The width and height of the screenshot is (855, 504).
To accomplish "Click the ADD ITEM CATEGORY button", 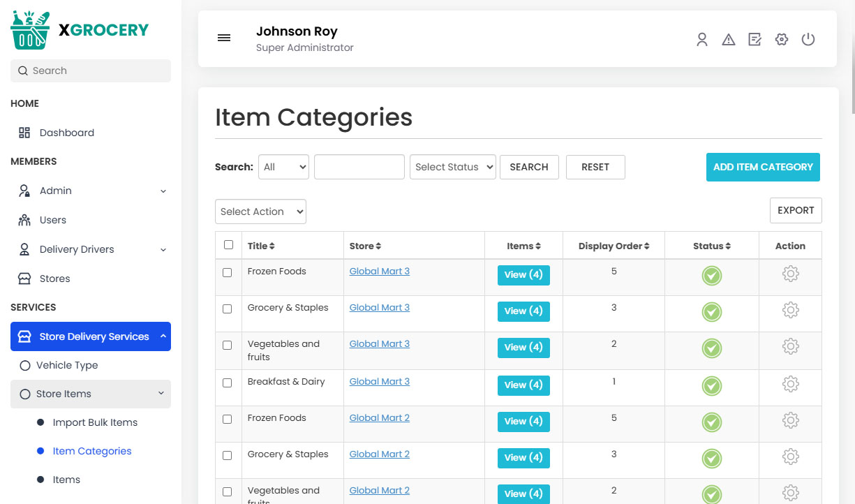I will tap(763, 167).
